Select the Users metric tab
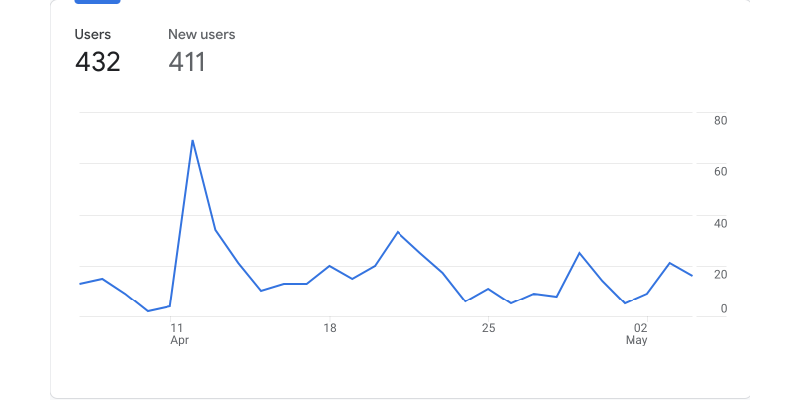Viewport: 800px width, 400px height. coord(93,35)
